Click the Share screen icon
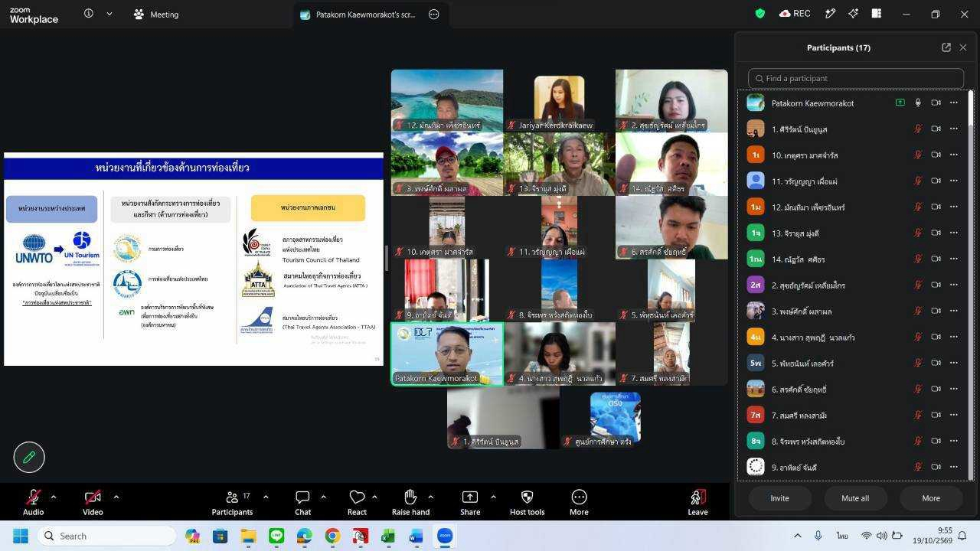This screenshot has height=551, width=980. 470,497
